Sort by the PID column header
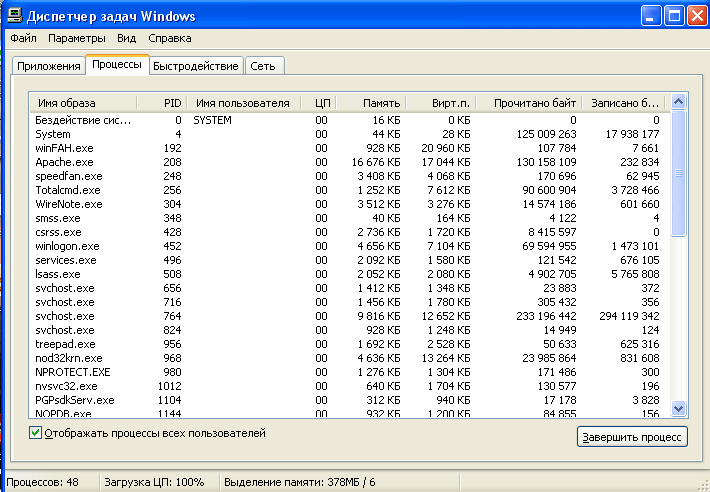710x492 pixels. [x=162, y=103]
